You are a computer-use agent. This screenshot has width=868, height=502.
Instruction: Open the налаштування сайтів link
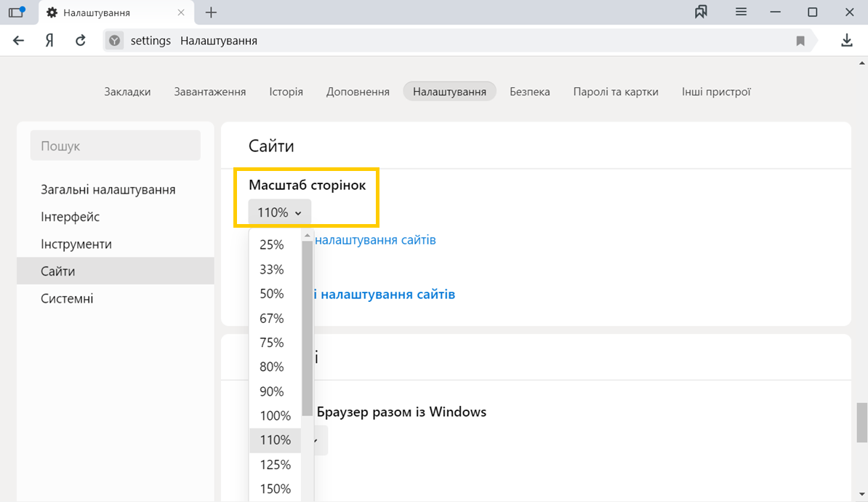[375, 240]
